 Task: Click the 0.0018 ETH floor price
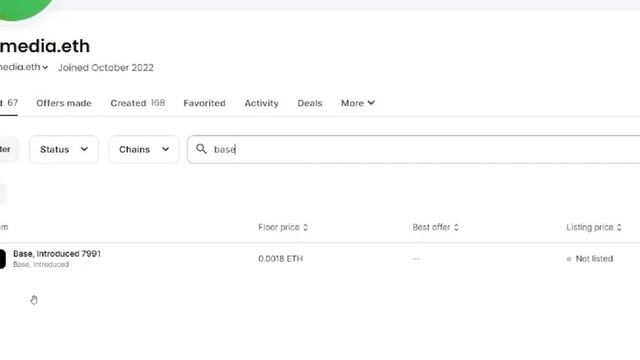[280, 259]
